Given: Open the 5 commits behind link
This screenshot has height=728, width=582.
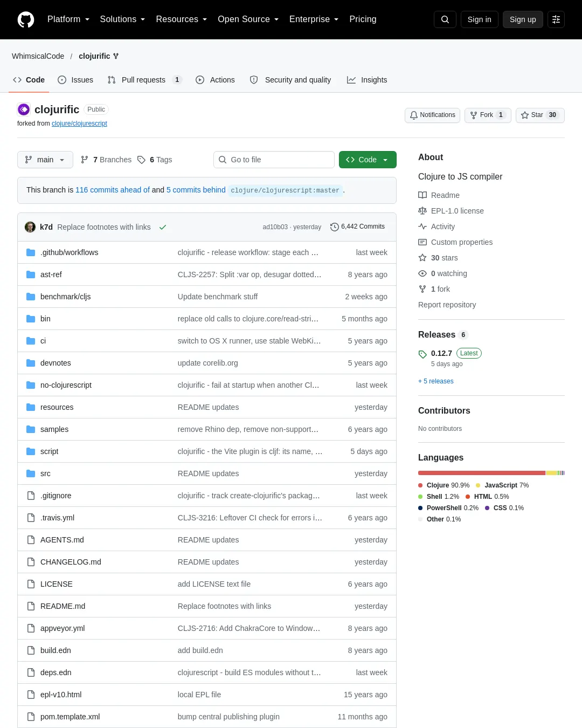Looking at the screenshot, I should coord(196,190).
